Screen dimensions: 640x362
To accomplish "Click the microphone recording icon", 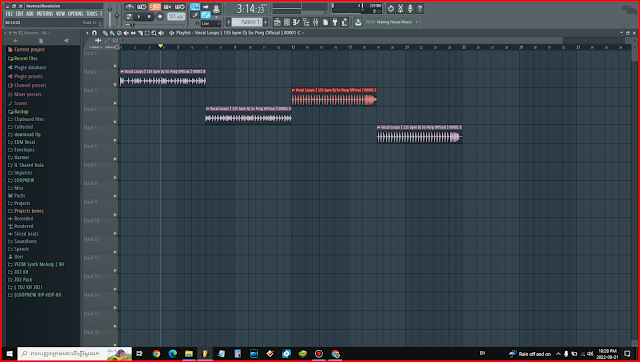I will click(410, 8).
